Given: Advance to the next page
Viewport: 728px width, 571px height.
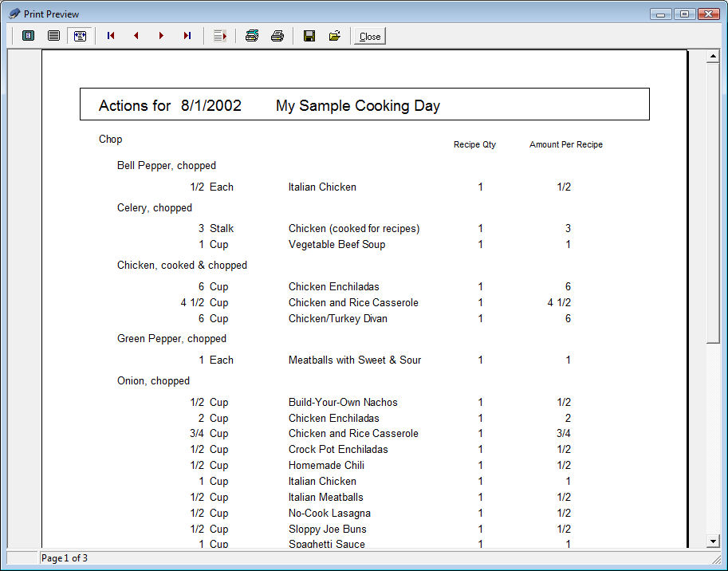Looking at the screenshot, I should (162, 36).
